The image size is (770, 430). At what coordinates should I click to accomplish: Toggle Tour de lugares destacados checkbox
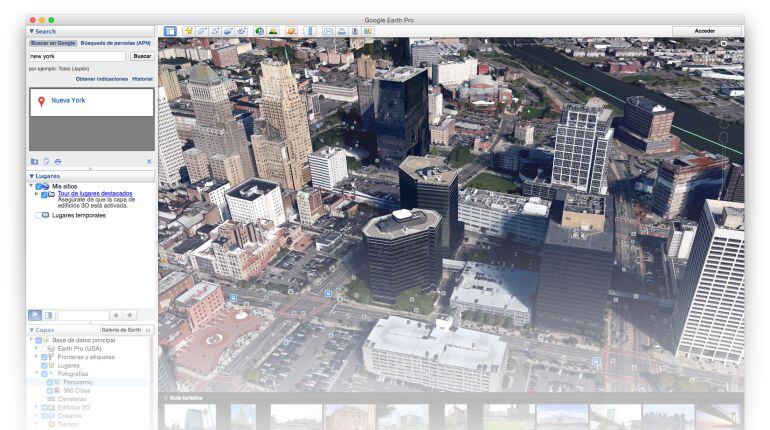click(44, 195)
